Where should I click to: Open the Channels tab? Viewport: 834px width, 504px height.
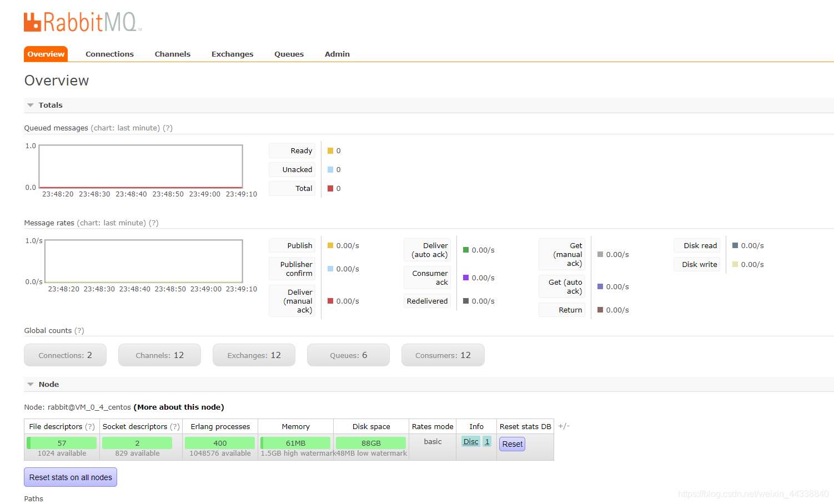[172, 54]
